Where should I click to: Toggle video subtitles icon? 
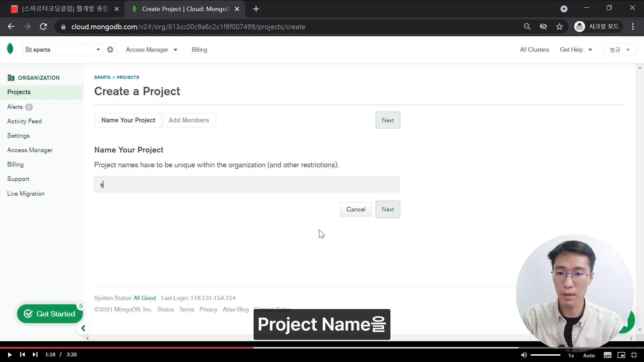click(x=607, y=355)
